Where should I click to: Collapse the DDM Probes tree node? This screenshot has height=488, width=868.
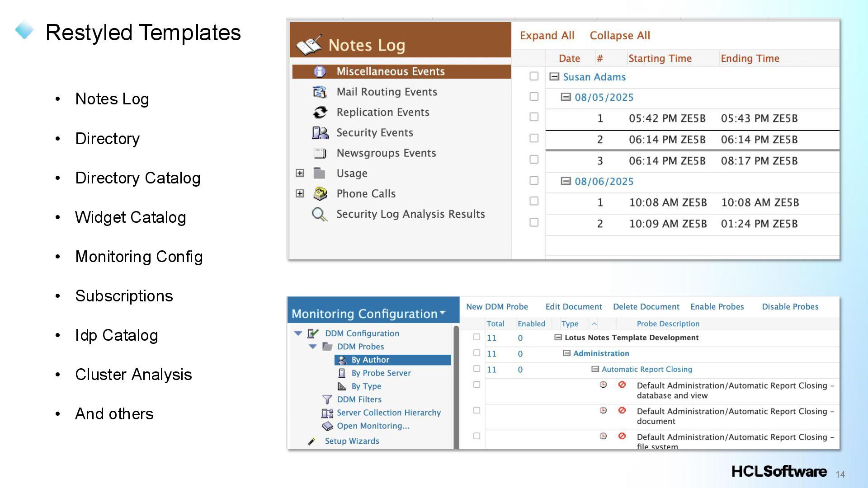pyautogui.click(x=312, y=347)
